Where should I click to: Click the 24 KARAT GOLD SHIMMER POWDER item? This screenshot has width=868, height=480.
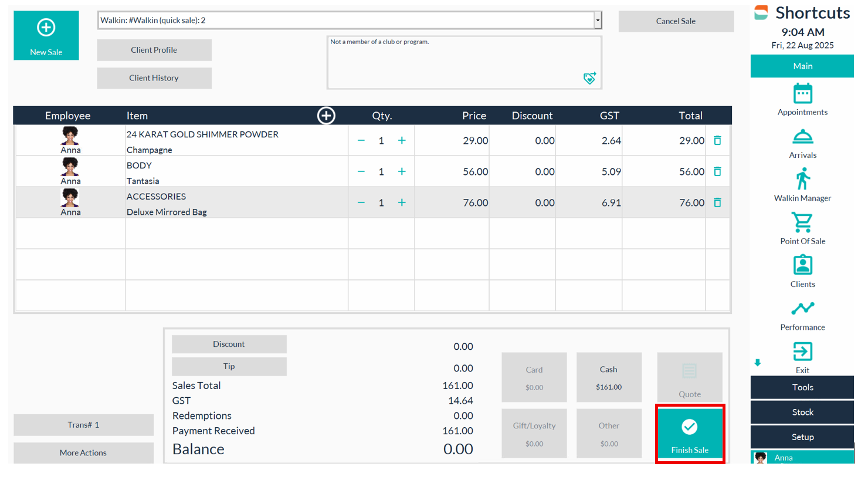[x=202, y=134]
